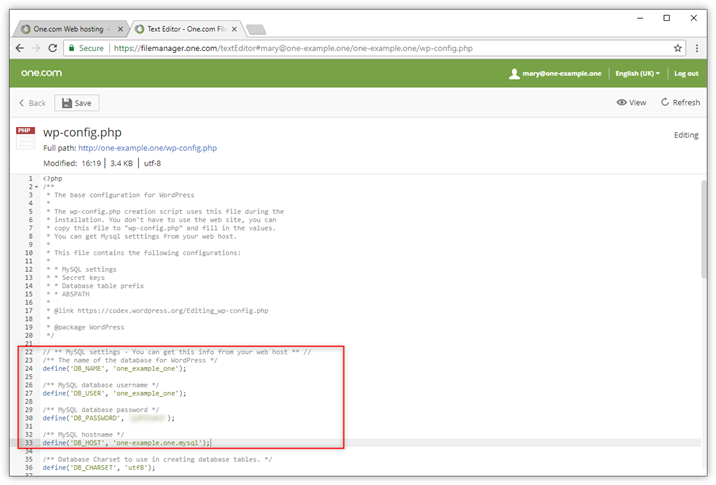Place cursor on the DB_USER define line
716x485 pixels.
coord(115,393)
